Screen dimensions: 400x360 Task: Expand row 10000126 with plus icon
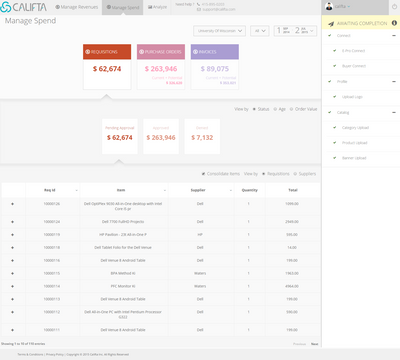(x=13, y=204)
